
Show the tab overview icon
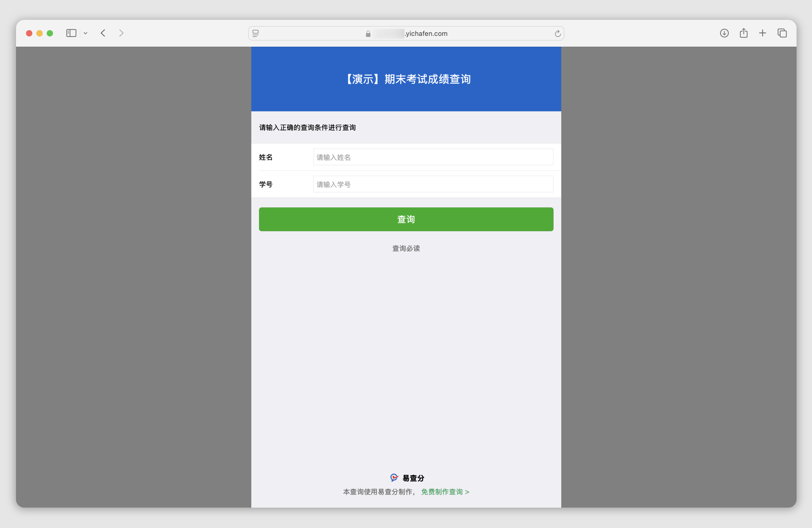[x=782, y=33]
